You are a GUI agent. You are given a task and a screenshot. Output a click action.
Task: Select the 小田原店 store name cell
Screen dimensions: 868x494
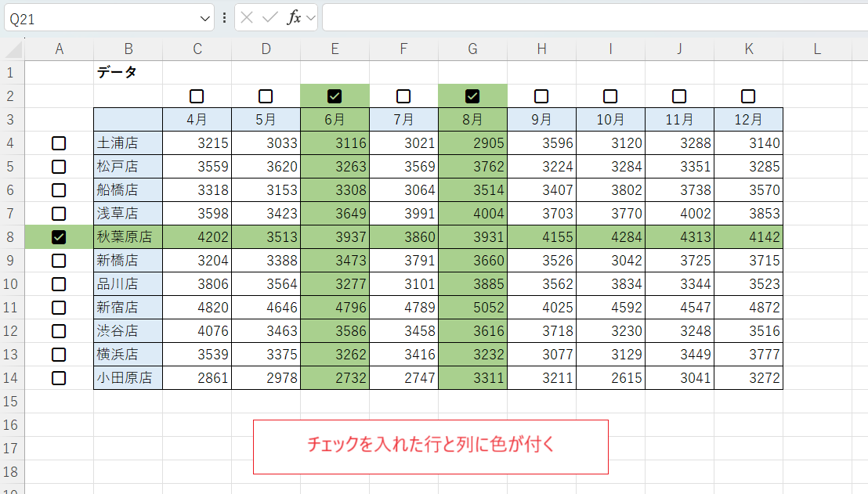(128, 378)
